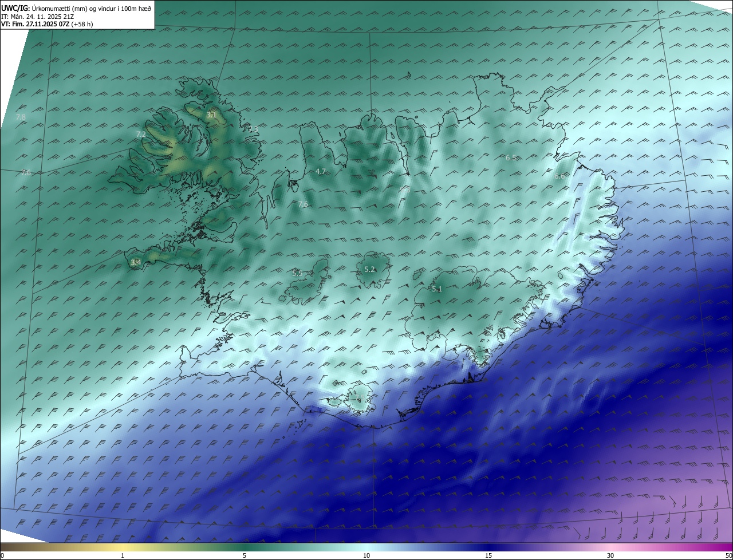Image resolution: width=733 pixels, height=560 pixels.
Task: Click the 7.8 value over the western ocean
Action: (x=21, y=117)
